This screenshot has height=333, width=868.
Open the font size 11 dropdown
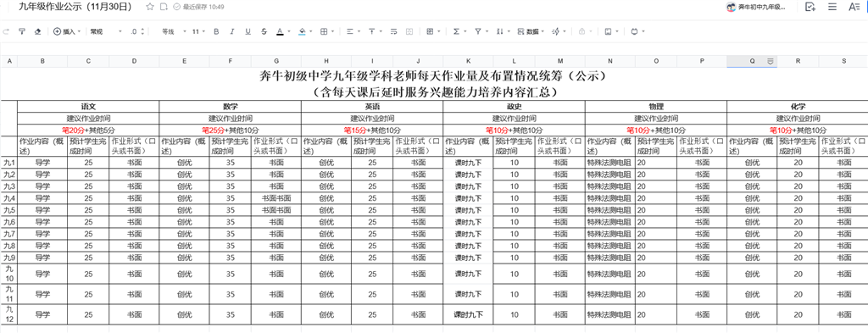pyautogui.click(x=198, y=31)
